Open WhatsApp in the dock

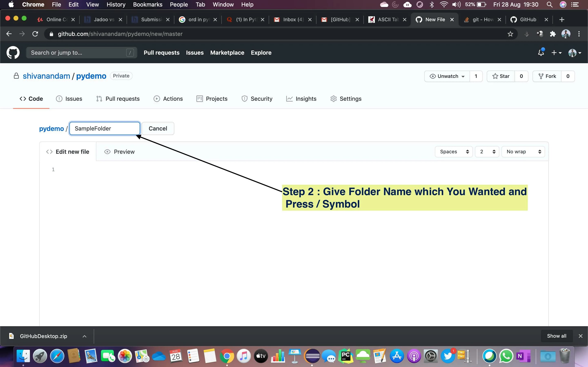[x=506, y=356]
